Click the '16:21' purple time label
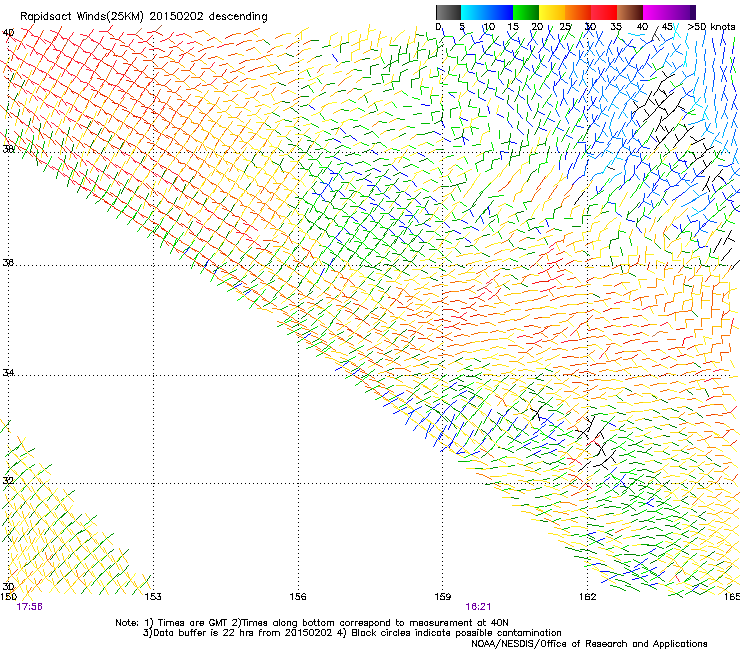This screenshot has height=650, width=740. click(x=478, y=607)
